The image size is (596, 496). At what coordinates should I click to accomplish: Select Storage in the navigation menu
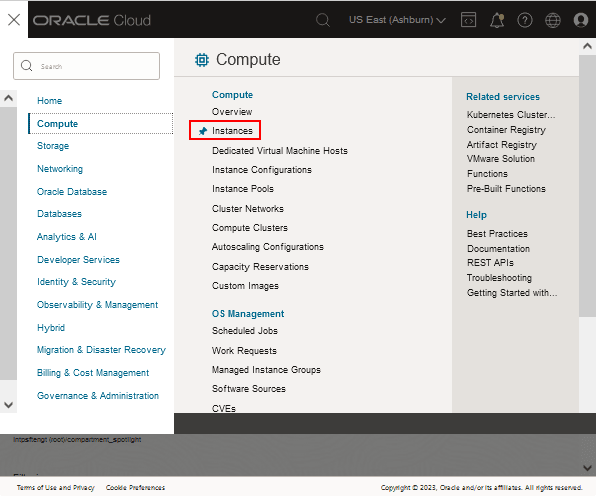(x=53, y=146)
